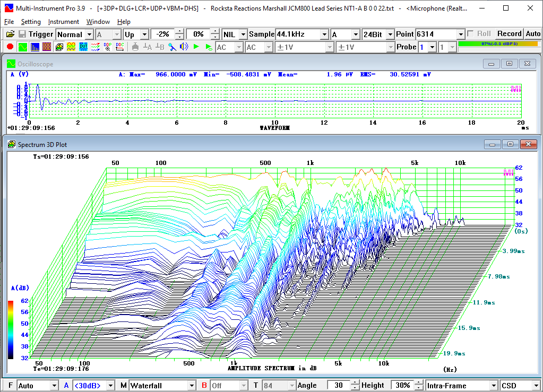This screenshot has width=543, height=392.
Task: Increase the -2% trigger level stepper
Action: point(179,32)
